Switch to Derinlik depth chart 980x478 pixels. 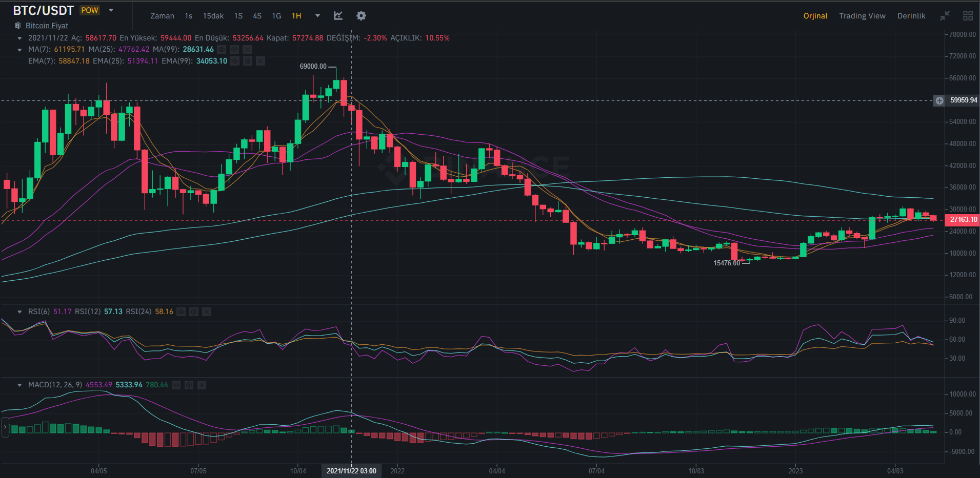911,16
